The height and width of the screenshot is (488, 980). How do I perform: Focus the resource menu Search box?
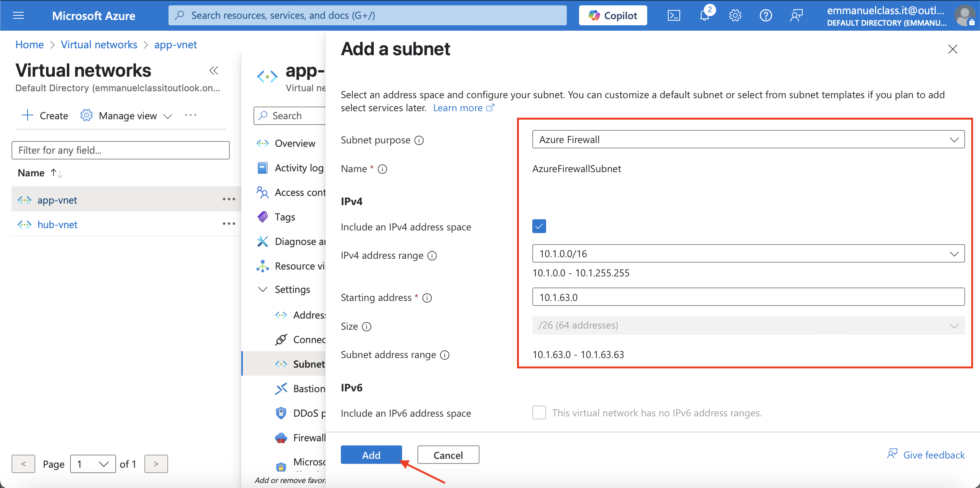[x=290, y=116]
